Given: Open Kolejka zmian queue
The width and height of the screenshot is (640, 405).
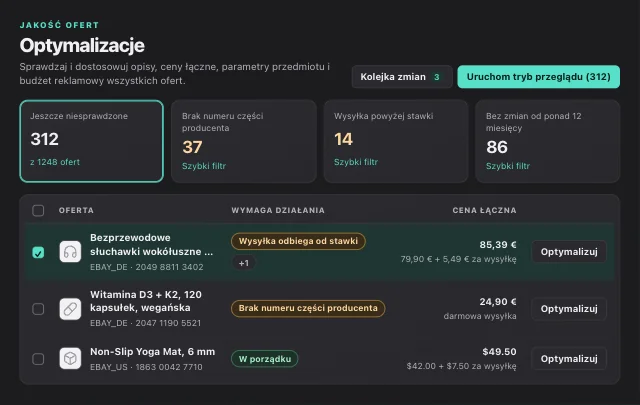Looking at the screenshot, I should coord(402,77).
